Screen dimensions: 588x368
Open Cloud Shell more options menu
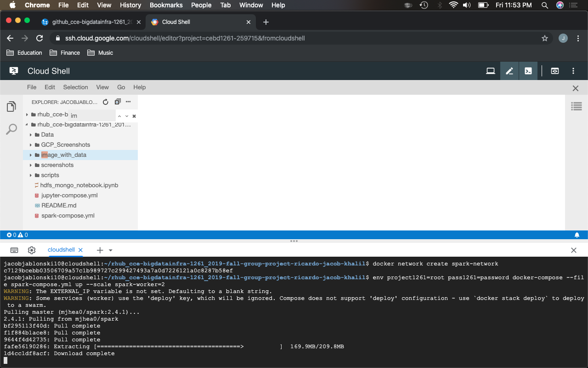click(x=573, y=71)
